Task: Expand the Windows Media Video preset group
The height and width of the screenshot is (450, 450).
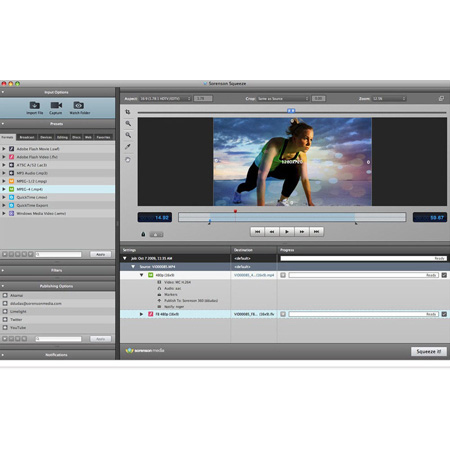Action: 4,213
